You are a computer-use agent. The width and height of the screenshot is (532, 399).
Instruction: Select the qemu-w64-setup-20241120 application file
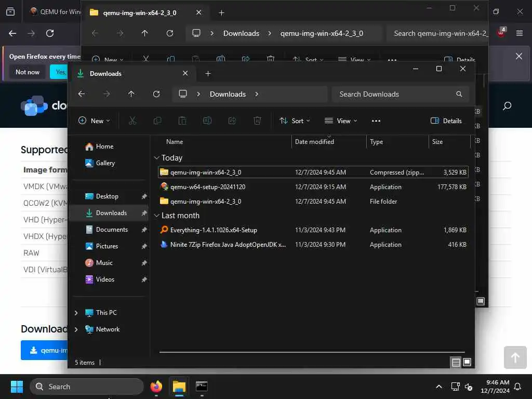coord(313,187)
